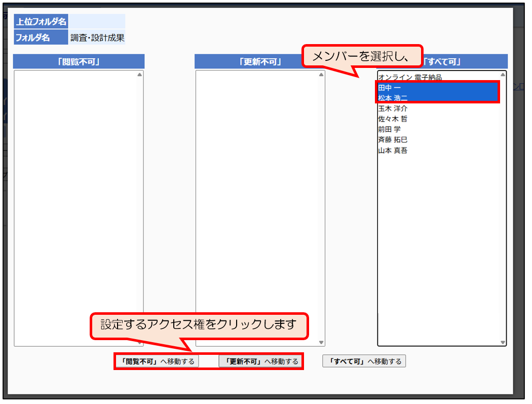Click 「閲覧不可」へ移動する button
The height and width of the screenshot is (404, 532).
click(x=157, y=361)
